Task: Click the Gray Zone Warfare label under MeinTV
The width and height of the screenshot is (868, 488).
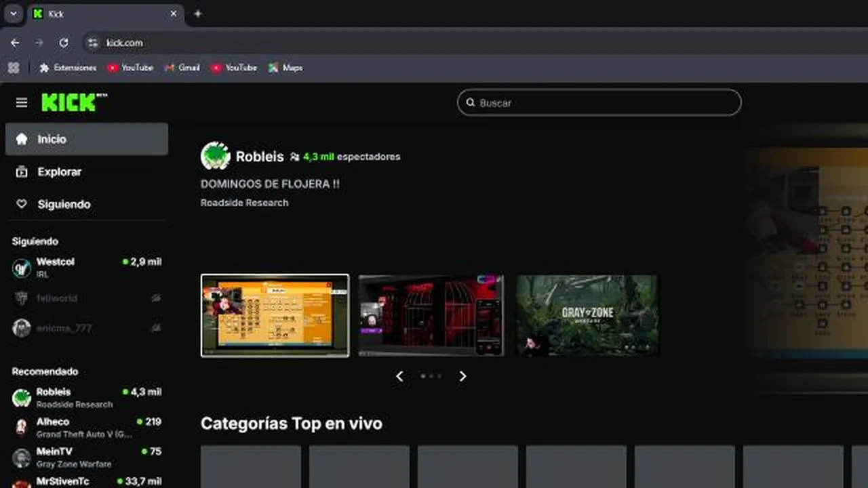Action: point(74,464)
